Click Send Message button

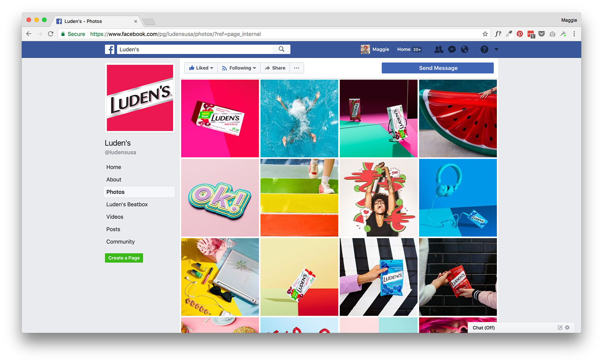click(x=437, y=68)
